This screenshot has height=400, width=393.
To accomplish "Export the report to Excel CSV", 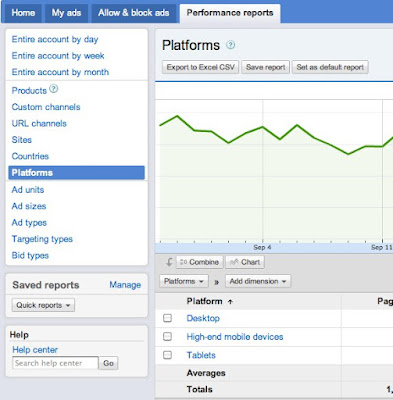I will coord(200,67).
